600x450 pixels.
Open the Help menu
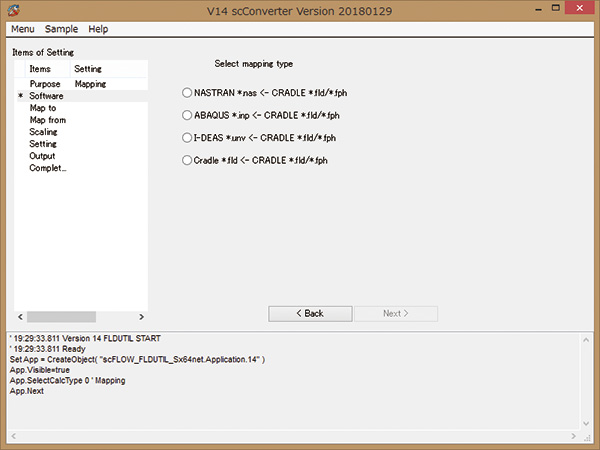point(98,29)
